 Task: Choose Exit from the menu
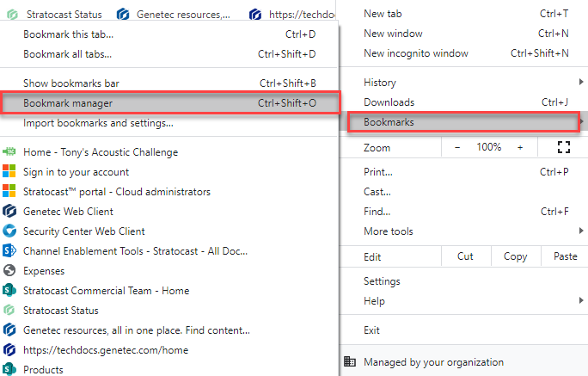[463, 330]
